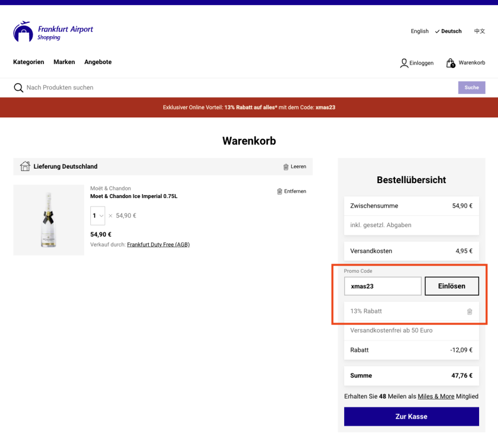The height and width of the screenshot is (448, 498).
Task: Click the Zwischensumme value 54,90 €
Action: [462, 206]
